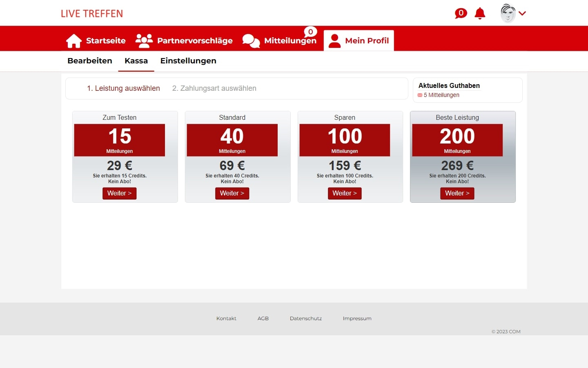Click the Partnervorschläge people icon
This screenshot has height=368, width=588.
pos(144,40)
